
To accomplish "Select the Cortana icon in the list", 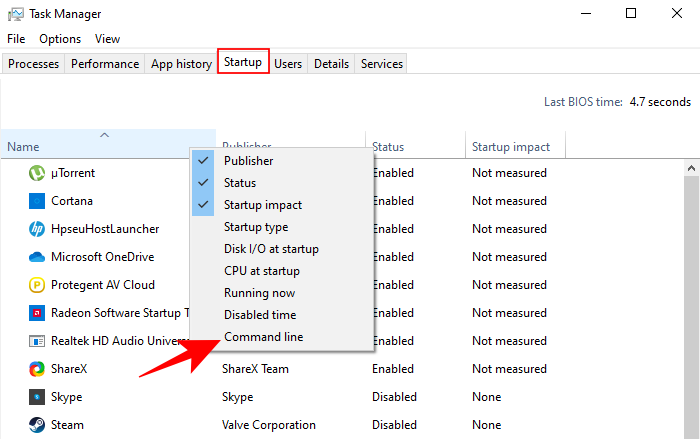I will [x=36, y=201].
